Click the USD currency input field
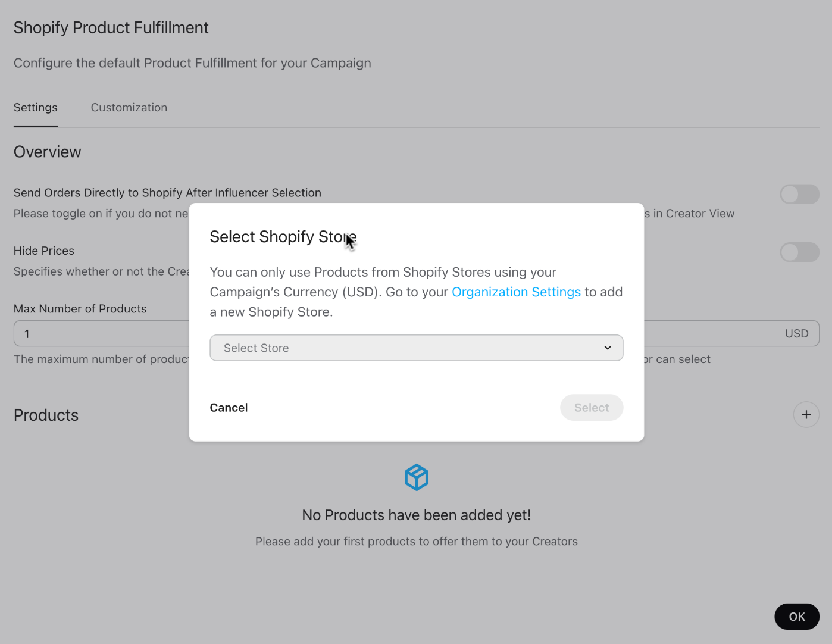Viewport: 832px width, 644px height. click(731, 334)
